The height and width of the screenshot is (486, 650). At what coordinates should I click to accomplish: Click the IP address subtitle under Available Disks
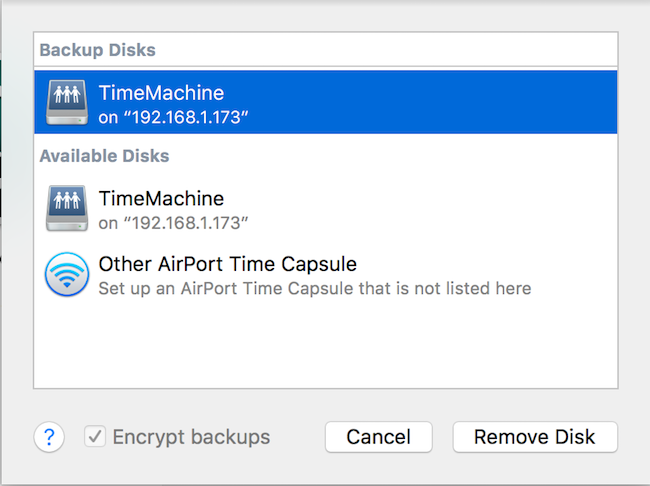[x=173, y=222]
